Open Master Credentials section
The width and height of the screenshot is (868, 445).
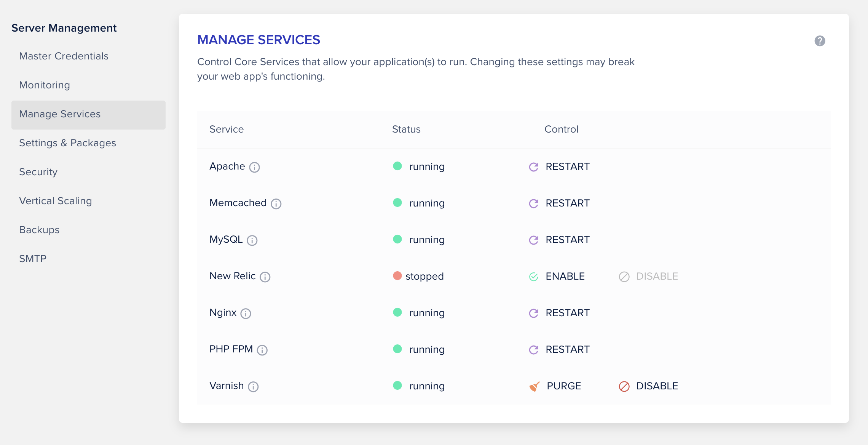(64, 56)
